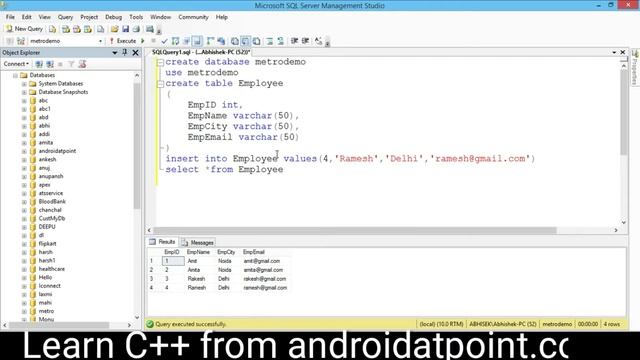This screenshot has width=640, height=360.
Task: Save the query with the Save icon
Action: click(x=125, y=29)
